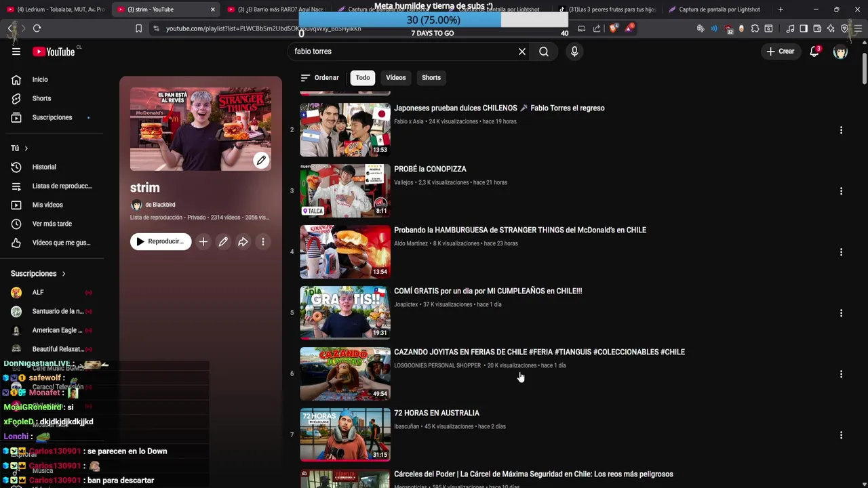Open the STRANGER THINGS hamburger video thumbnail

(345, 251)
